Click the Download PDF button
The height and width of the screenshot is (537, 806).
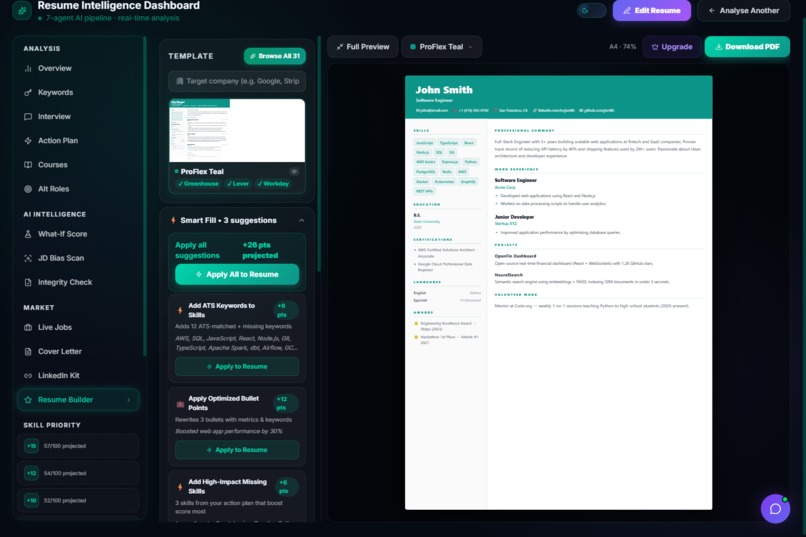[747, 47]
